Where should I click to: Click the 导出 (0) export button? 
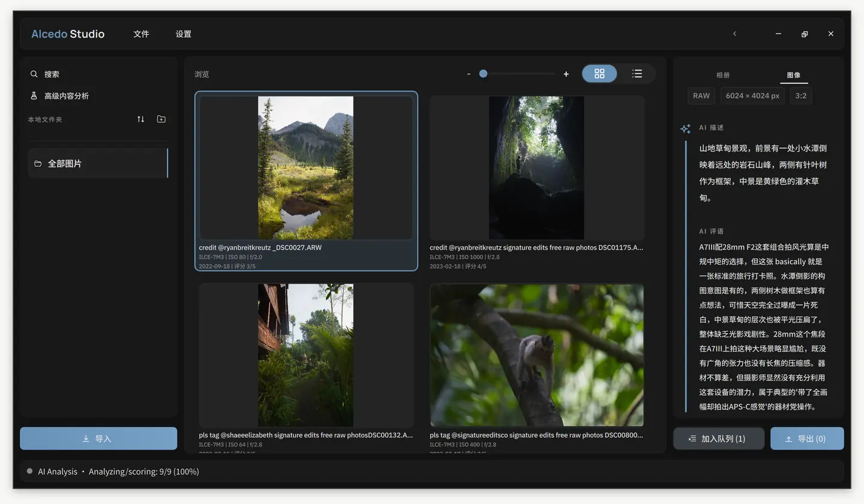click(x=807, y=439)
